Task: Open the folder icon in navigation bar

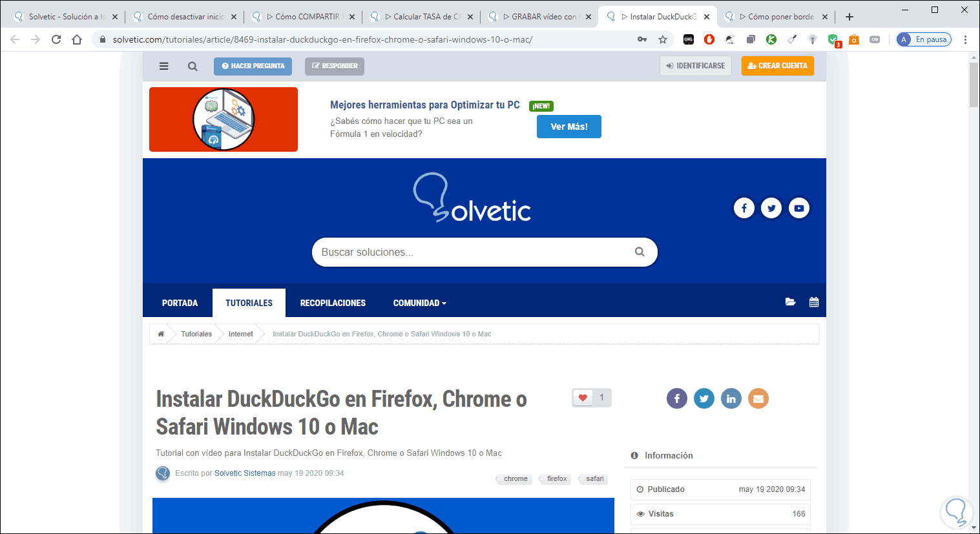Action: pos(790,302)
